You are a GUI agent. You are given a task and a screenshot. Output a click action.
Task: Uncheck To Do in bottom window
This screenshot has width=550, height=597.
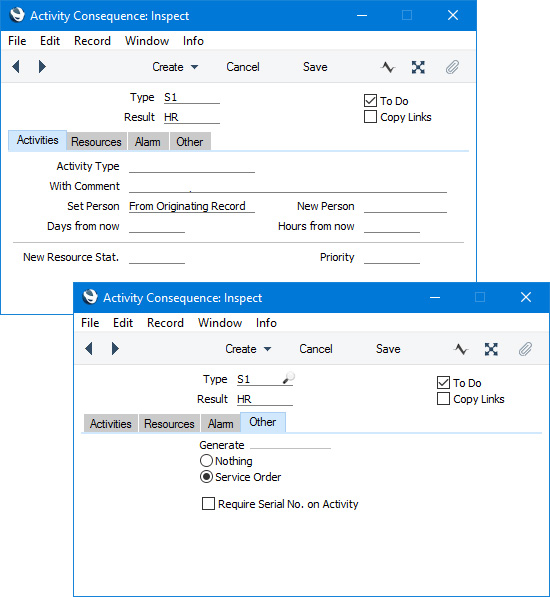(443, 383)
